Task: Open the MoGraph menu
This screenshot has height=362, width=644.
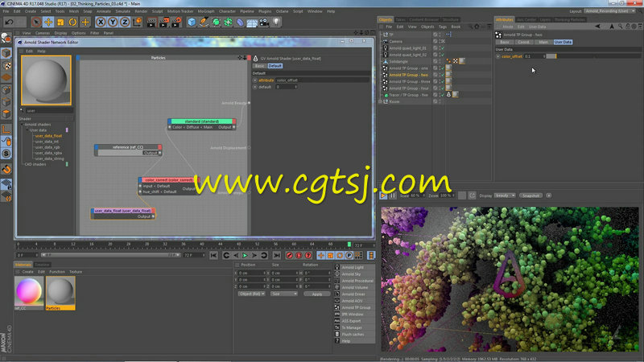Action: point(206,11)
